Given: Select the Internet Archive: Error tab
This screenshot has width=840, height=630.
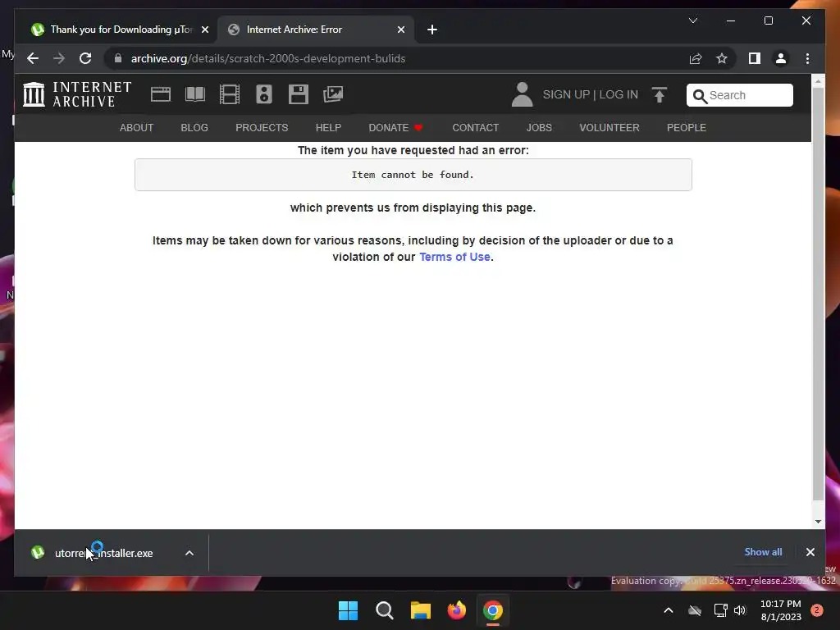Looking at the screenshot, I should (316, 30).
